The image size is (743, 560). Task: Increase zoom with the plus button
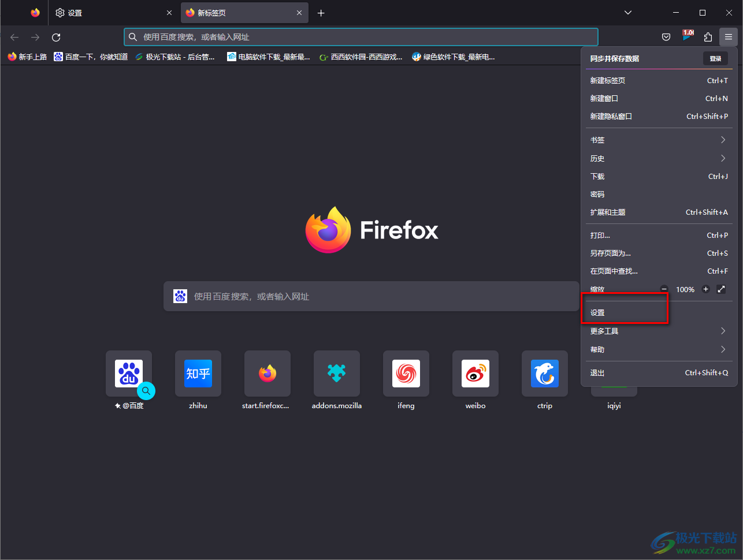(x=705, y=289)
